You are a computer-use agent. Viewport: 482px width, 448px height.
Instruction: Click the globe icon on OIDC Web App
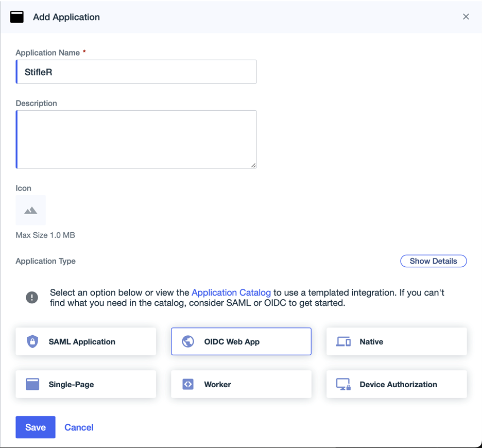pos(188,341)
